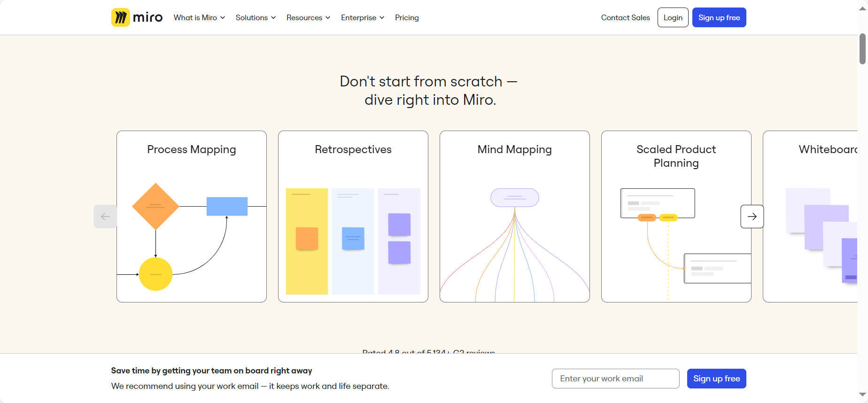Click the previous carousel arrow
868x403 pixels.
coord(105,217)
